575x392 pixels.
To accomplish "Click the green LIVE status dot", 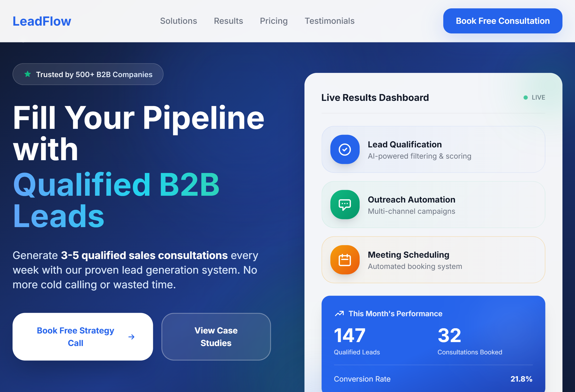I will [526, 97].
